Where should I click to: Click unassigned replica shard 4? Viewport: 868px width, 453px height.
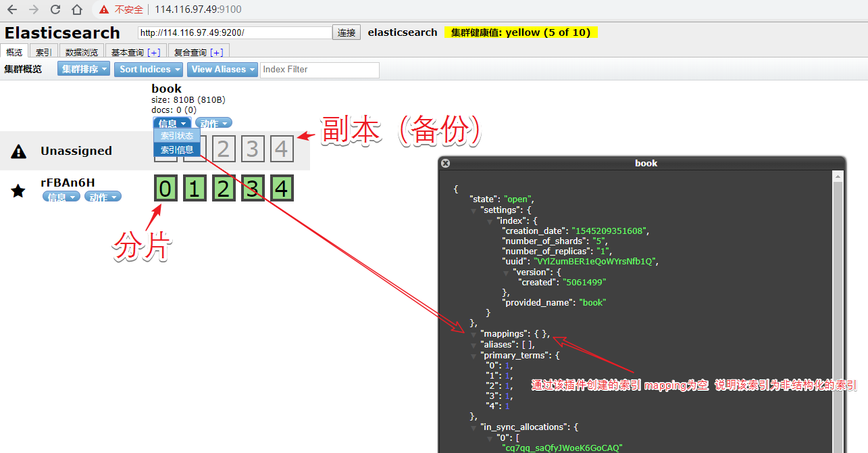click(282, 149)
